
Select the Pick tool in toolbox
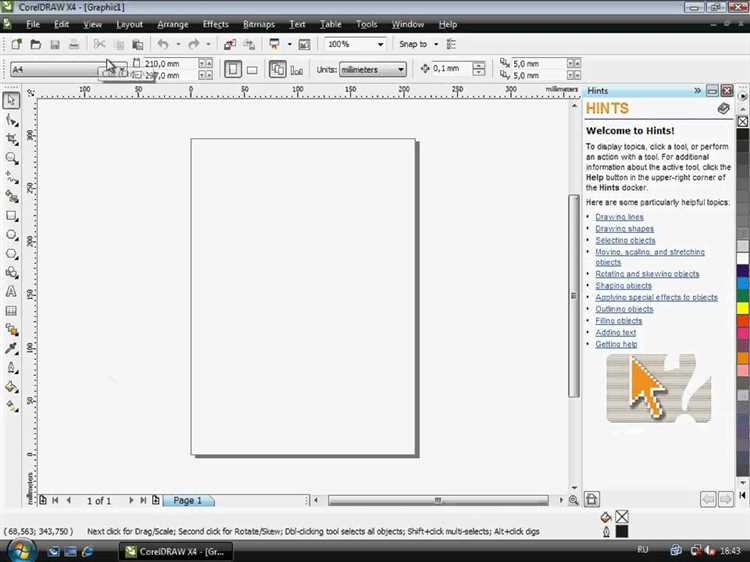pos(11,100)
